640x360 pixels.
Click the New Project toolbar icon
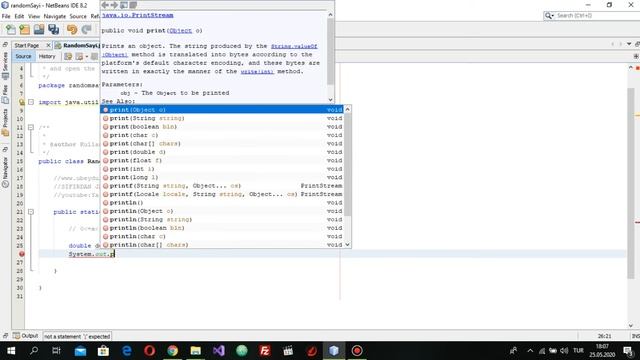point(25,29)
